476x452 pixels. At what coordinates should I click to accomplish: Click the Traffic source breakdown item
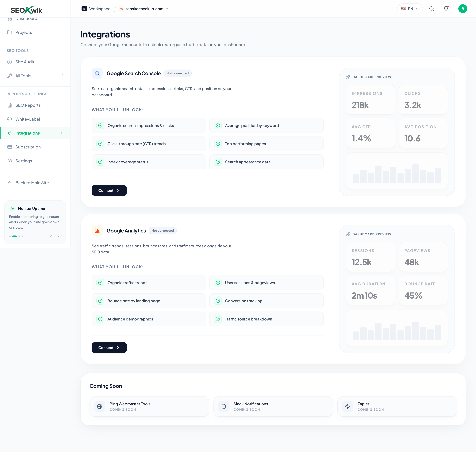266,319
